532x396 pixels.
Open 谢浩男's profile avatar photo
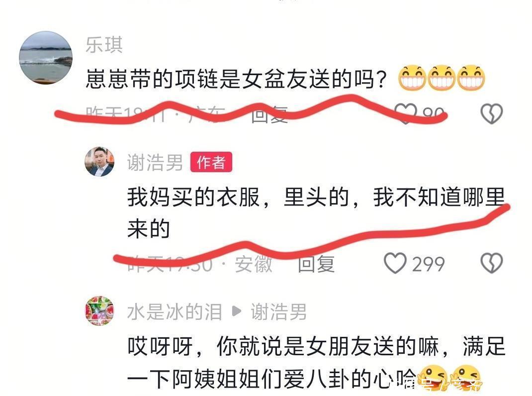point(99,162)
